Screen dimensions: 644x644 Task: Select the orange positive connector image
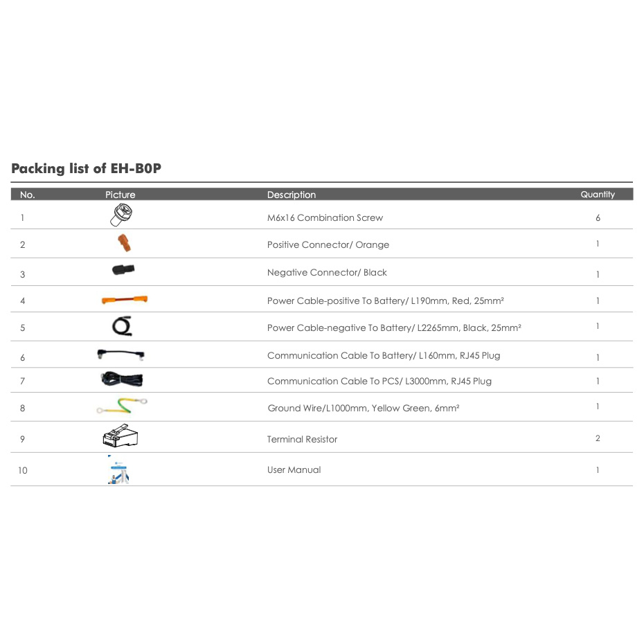coord(124,243)
